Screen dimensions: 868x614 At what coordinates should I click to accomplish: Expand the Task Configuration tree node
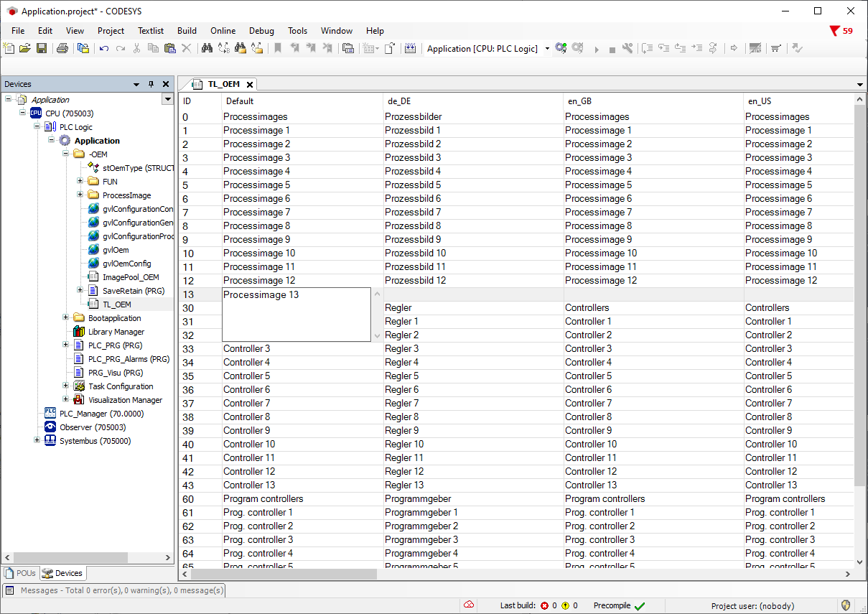pos(66,386)
